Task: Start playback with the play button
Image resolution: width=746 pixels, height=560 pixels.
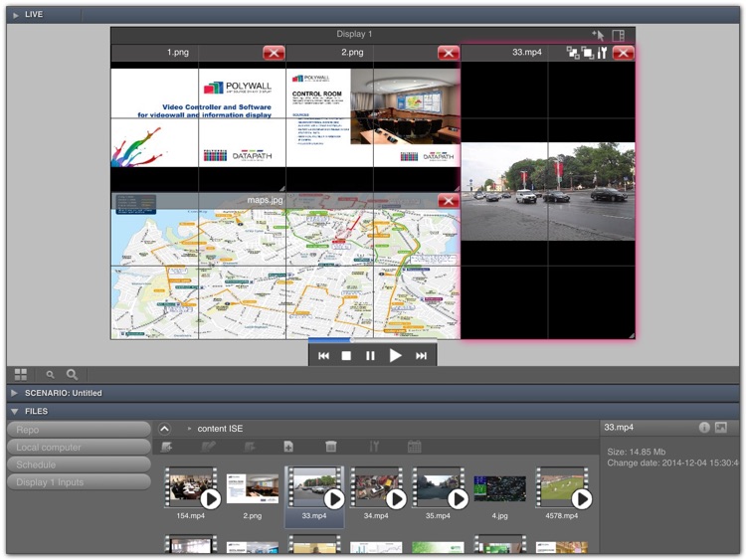Action: pos(395,355)
